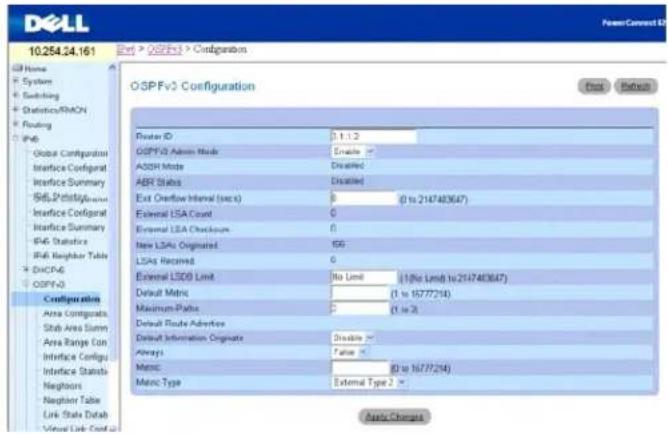668x434 pixels.
Task: Click the Metric input field above Metric Type
Action: [x=360, y=368]
